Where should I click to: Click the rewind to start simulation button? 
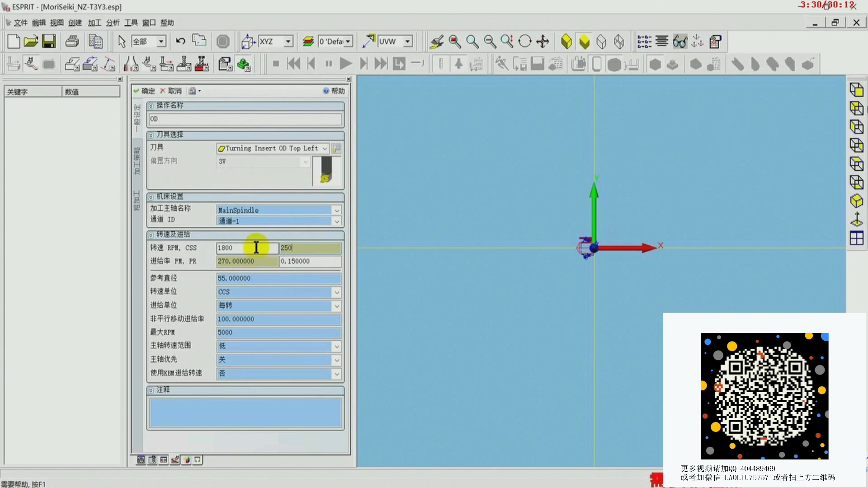pos(293,64)
